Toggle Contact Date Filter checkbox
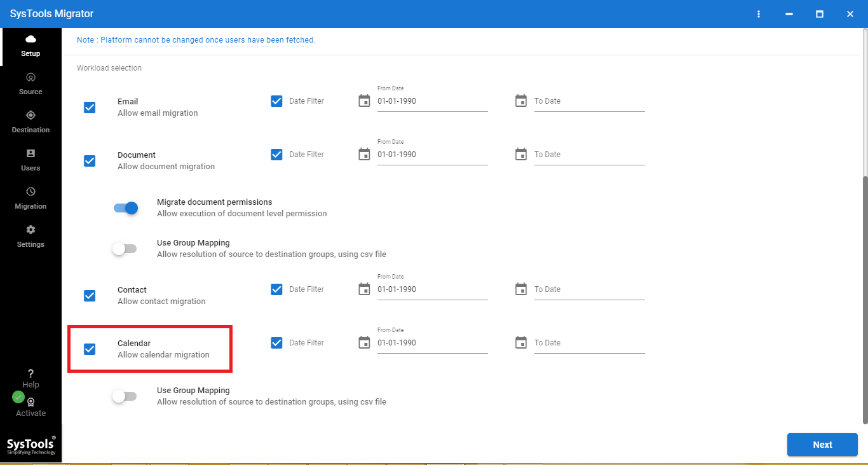 [276, 289]
